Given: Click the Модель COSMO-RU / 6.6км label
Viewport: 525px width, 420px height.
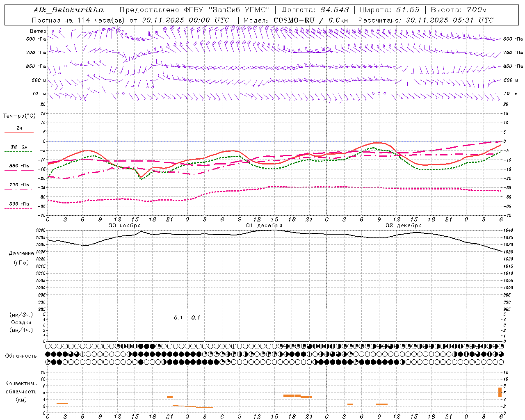Looking at the screenshot, I should pyautogui.click(x=296, y=20).
